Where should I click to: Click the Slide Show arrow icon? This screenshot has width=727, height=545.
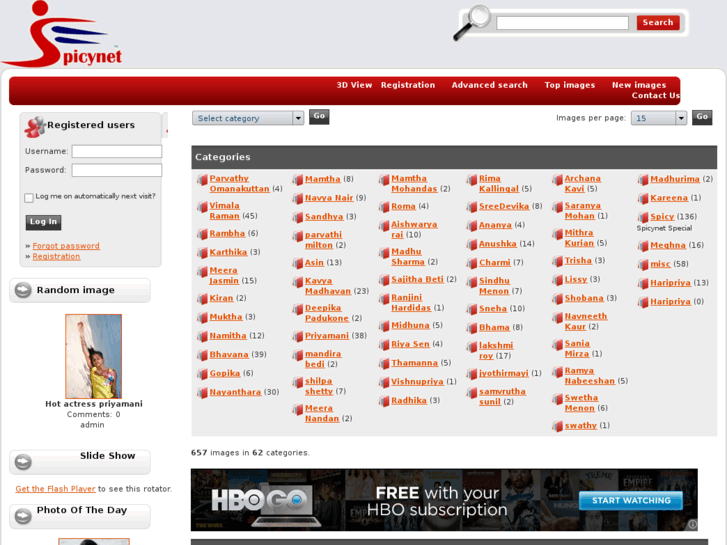(x=23, y=462)
